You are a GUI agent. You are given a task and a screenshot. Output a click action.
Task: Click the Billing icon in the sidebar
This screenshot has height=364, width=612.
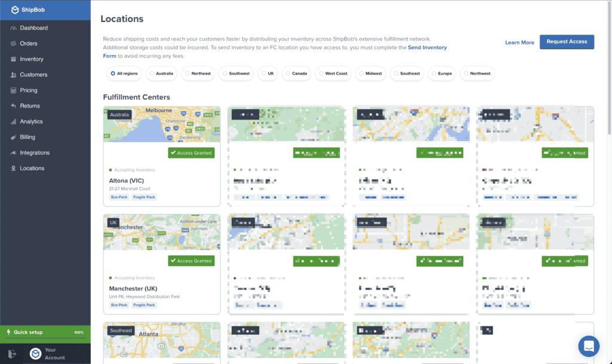click(13, 137)
